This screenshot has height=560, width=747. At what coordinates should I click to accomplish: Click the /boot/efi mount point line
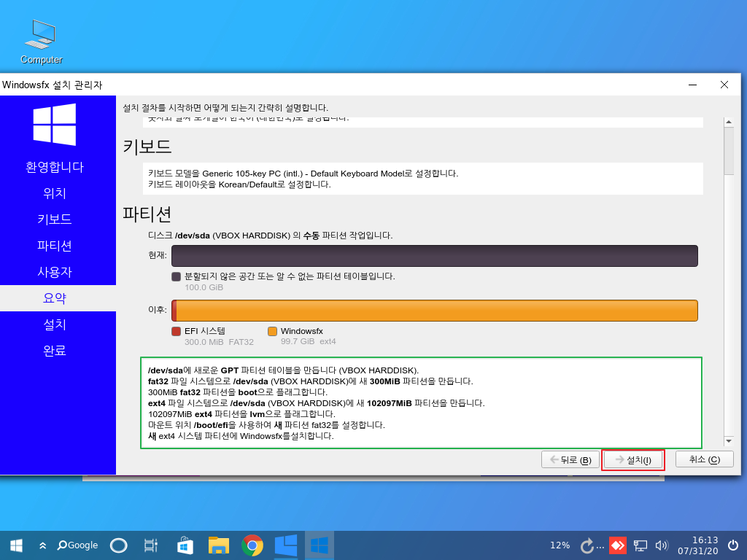[267, 425]
